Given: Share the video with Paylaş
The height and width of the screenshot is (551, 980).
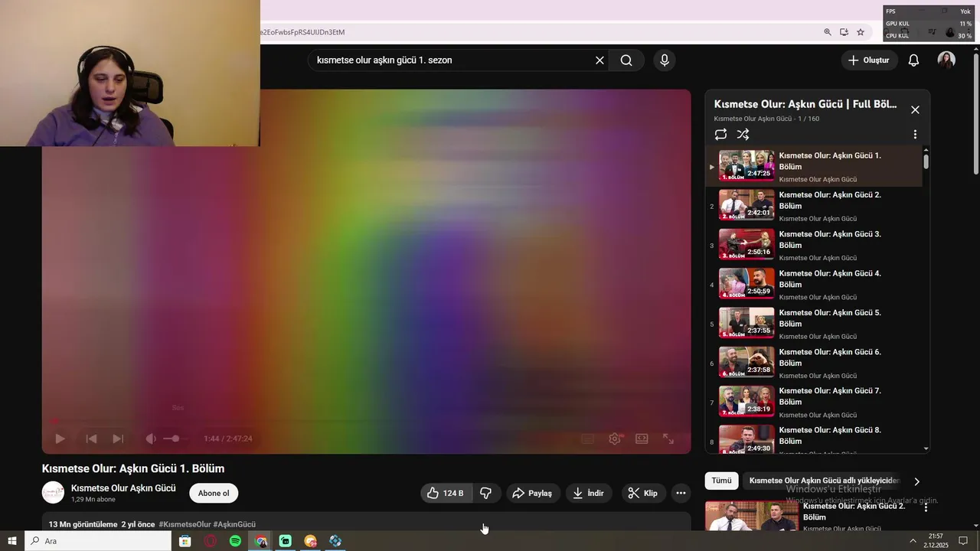Looking at the screenshot, I should [x=533, y=494].
